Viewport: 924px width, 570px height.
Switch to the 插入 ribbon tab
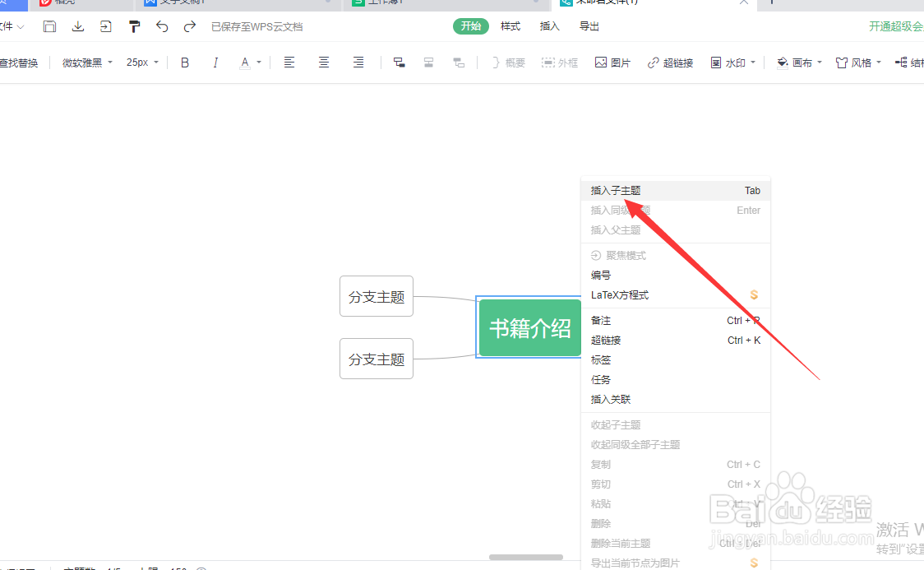(548, 25)
